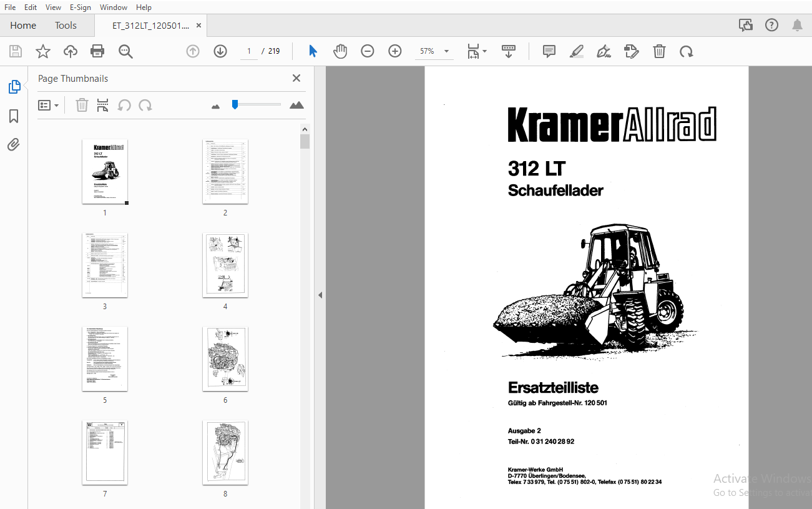Bookmark this file with the star icon
The width and height of the screenshot is (812, 509).
(x=43, y=51)
